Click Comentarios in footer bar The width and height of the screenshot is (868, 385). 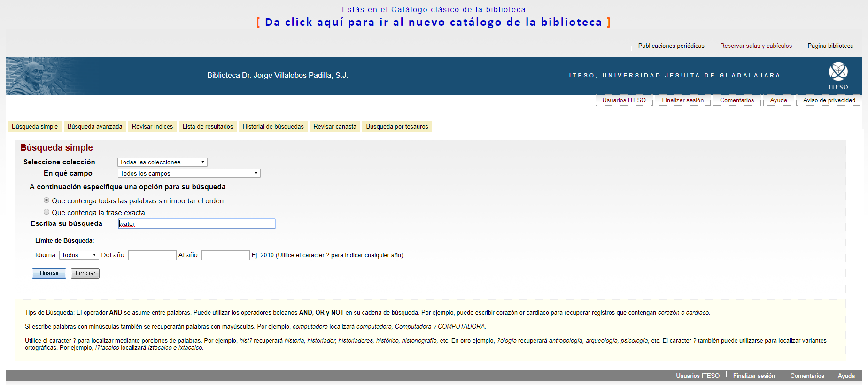tap(807, 376)
